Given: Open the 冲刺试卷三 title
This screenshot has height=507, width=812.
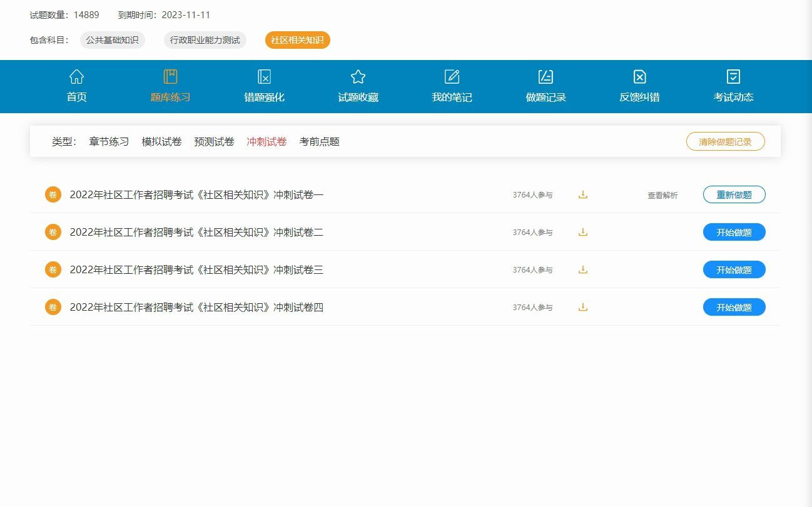Looking at the screenshot, I should pos(196,269).
